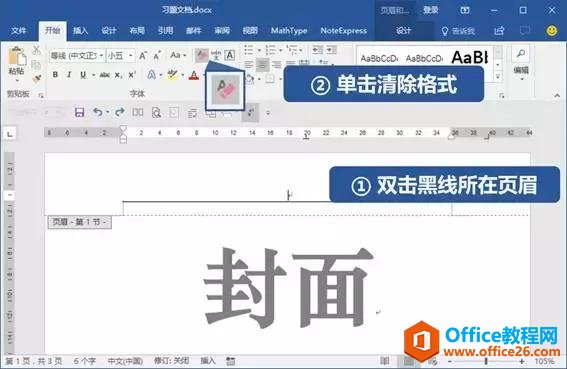Viewport: 567px width, 369px height.
Task: Click Save in the quick access toolbar
Action: click(x=79, y=113)
